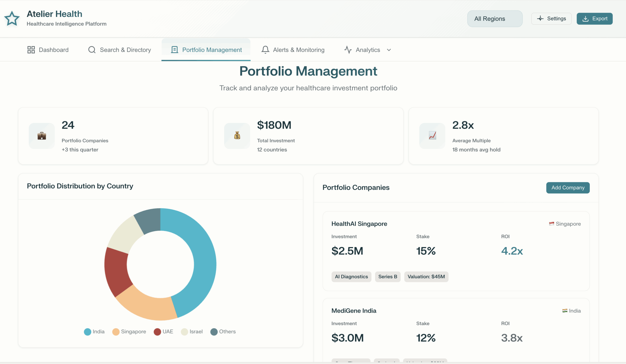The height and width of the screenshot is (364, 626).
Task: Toggle Others legend entry in donut chart
Action: tap(223, 332)
